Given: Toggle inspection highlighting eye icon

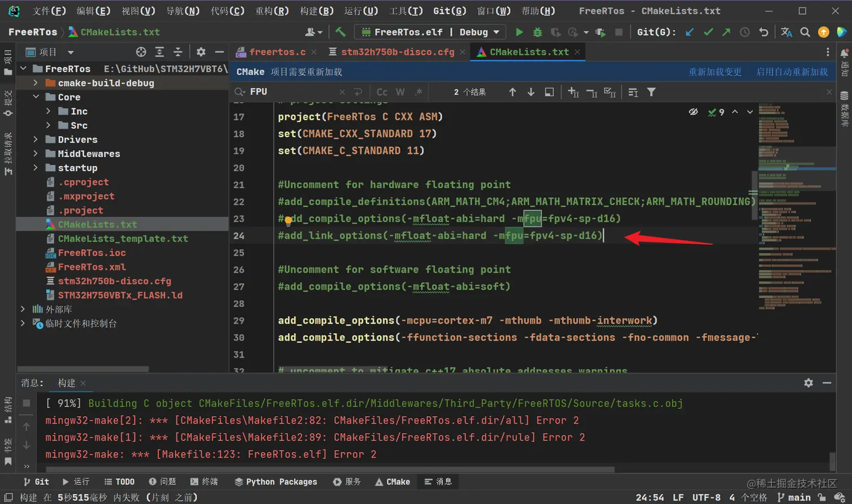Looking at the screenshot, I should (x=693, y=112).
